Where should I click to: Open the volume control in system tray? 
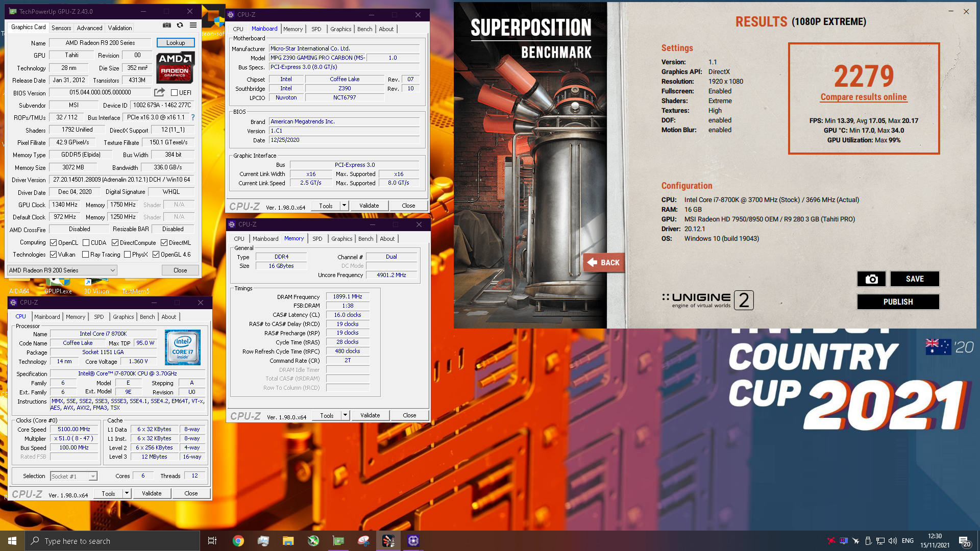pyautogui.click(x=892, y=541)
